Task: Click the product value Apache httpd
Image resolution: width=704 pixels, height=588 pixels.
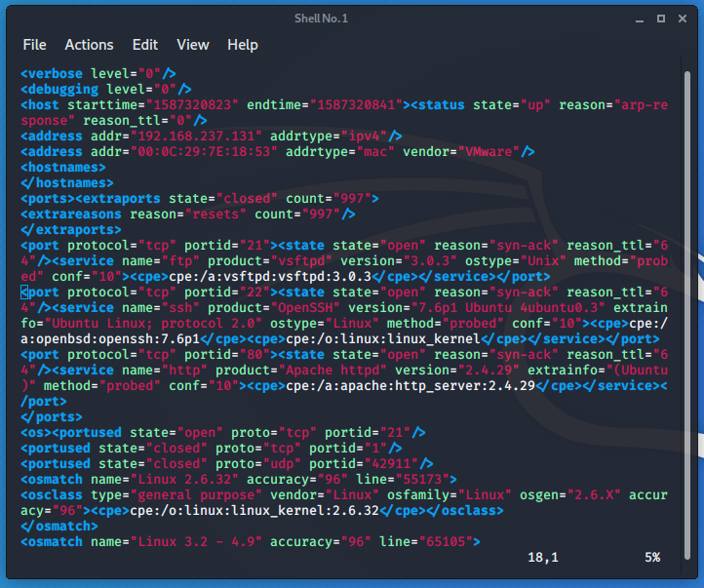Action: click(x=332, y=371)
